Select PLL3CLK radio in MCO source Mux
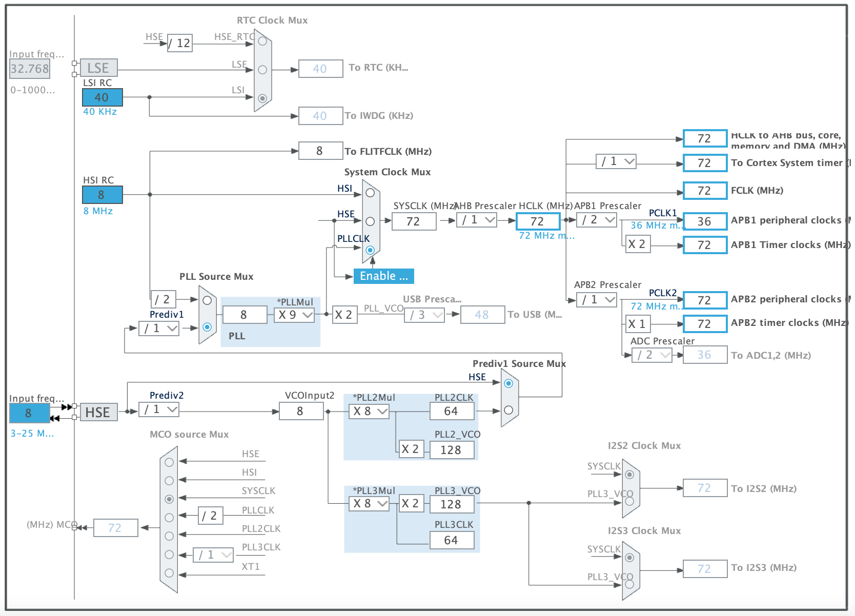 (169, 555)
